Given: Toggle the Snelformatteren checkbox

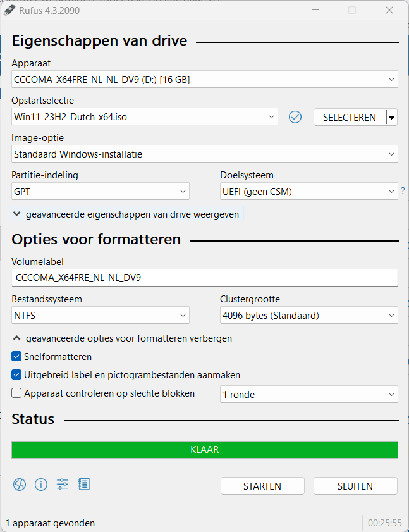Looking at the screenshot, I should pyautogui.click(x=16, y=357).
